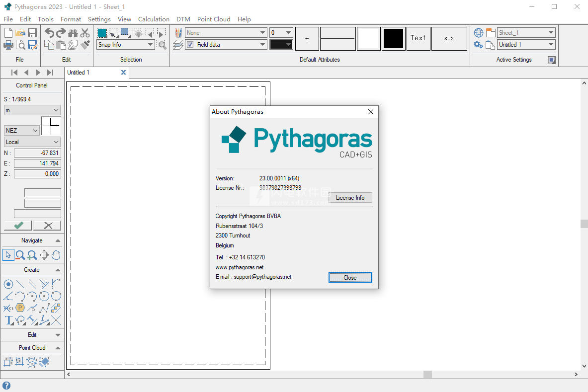This screenshot has height=392, width=588.
Task: Click the License Info button
Action: [x=350, y=198]
